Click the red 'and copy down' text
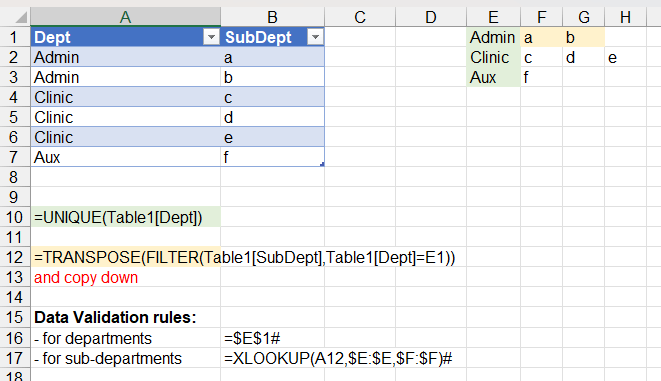661x381 pixels. coord(86,277)
